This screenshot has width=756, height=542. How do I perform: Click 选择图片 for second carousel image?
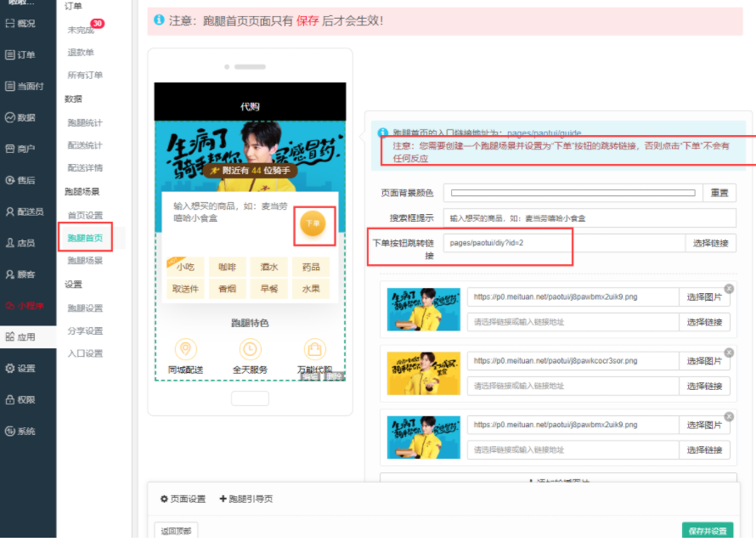tap(704, 361)
